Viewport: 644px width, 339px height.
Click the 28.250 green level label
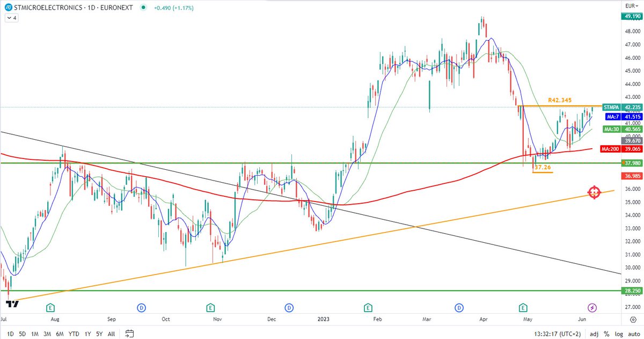[631, 291]
